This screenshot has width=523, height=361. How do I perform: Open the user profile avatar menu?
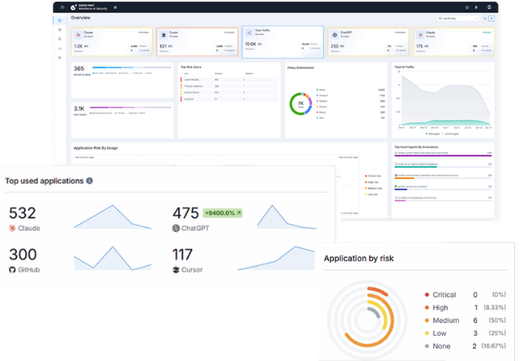(x=489, y=7)
